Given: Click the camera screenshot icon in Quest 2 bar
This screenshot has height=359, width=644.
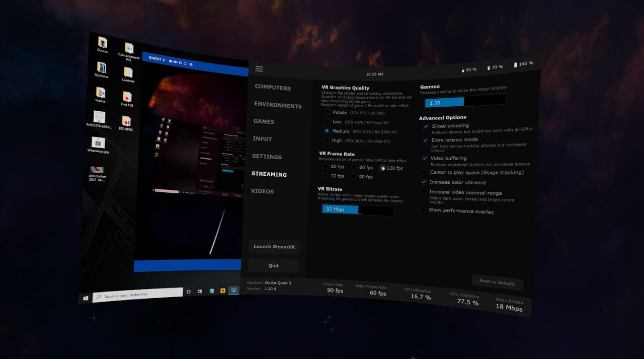Looking at the screenshot, I should pyautogui.click(x=171, y=60).
